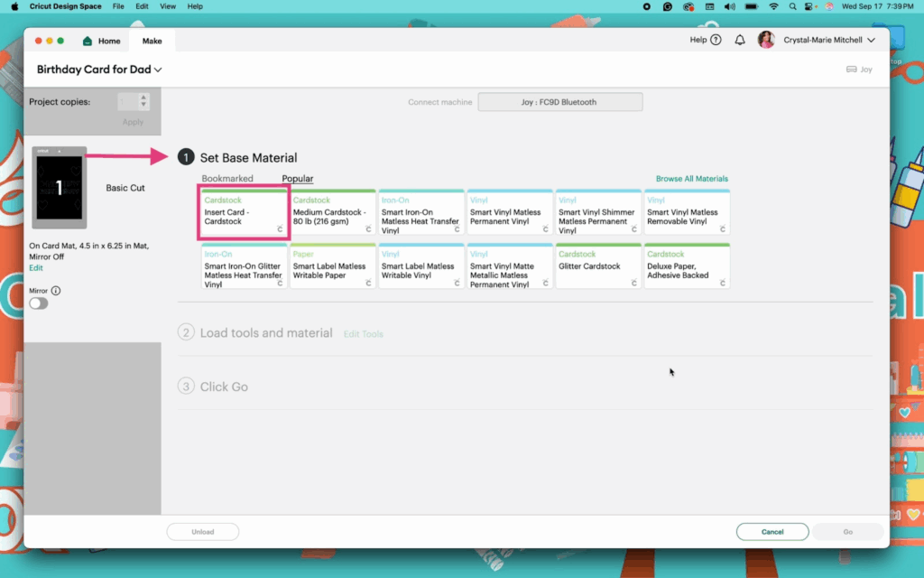Click the Cancel button
Image resolution: width=924 pixels, height=578 pixels.
(772, 532)
